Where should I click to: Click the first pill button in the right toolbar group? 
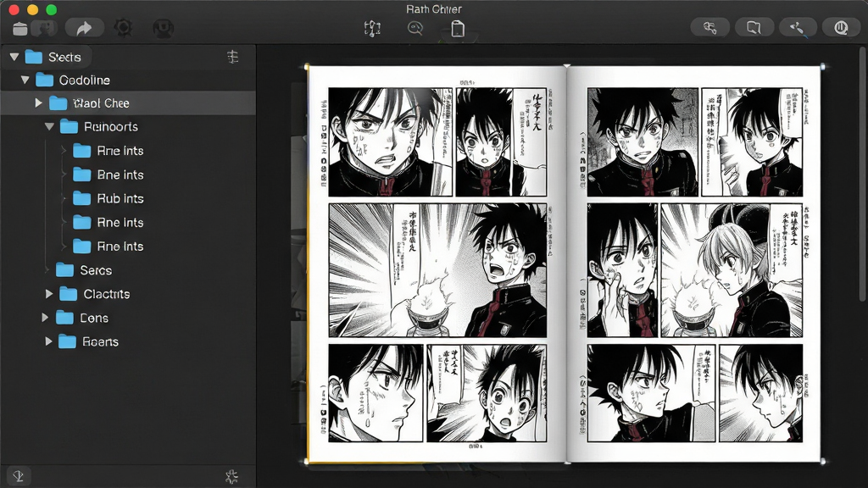point(710,27)
